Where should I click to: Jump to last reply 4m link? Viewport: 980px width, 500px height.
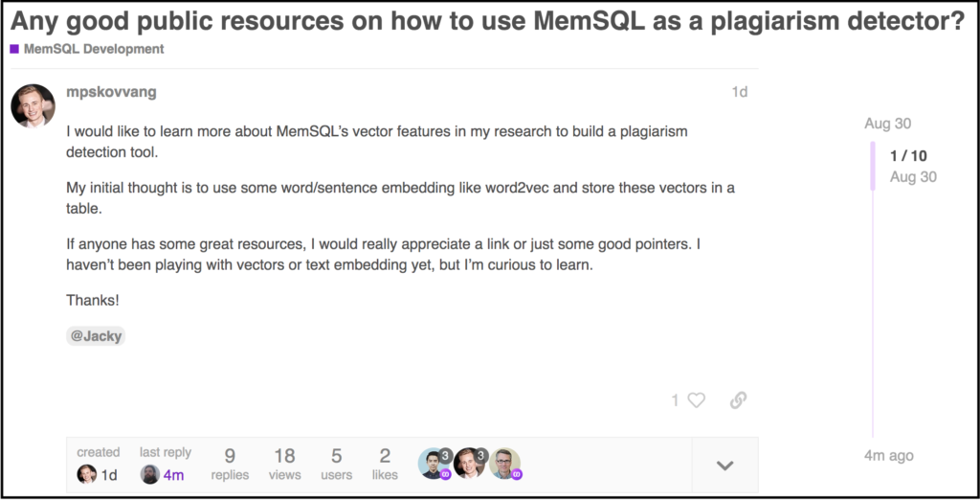[174, 475]
